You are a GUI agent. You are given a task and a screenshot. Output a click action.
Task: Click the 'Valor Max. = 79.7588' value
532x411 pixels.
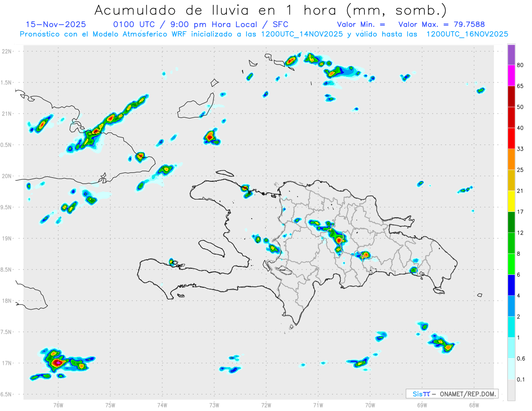click(442, 24)
